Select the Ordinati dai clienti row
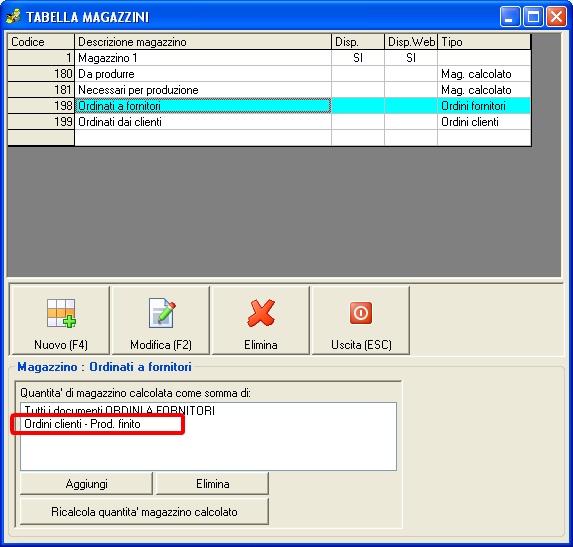The image size is (573, 547). [269, 122]
